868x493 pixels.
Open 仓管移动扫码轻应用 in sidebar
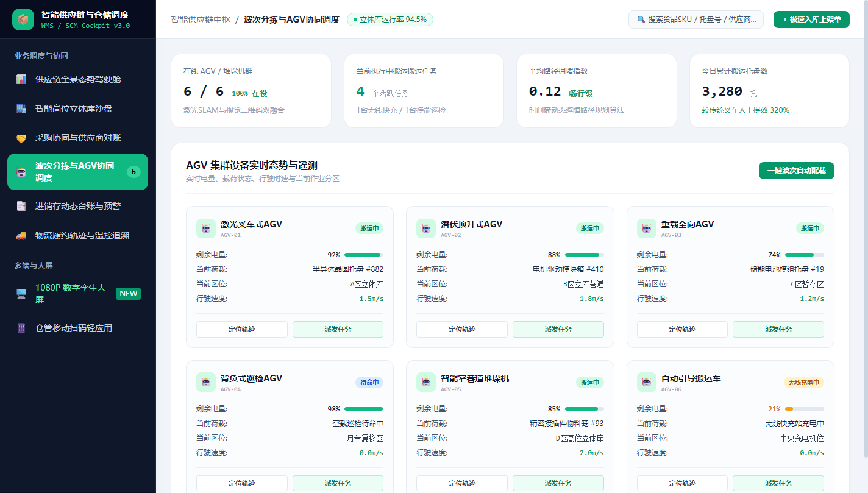[x=77, y=328]
